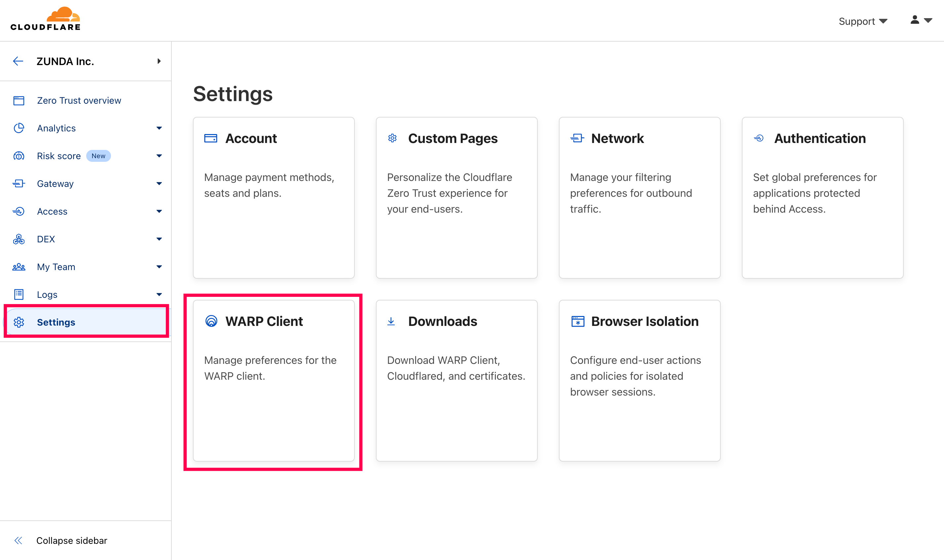The image size is (944, 560).
Task: Click "Manage preferences for the WARP client." text
Action: click(x=270, y=368)
